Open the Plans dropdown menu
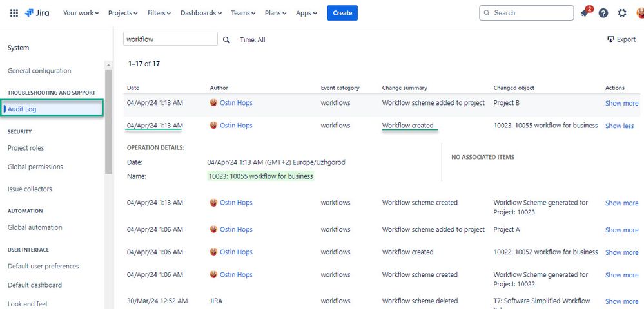The image size is (644, 309). coord(276,13)
